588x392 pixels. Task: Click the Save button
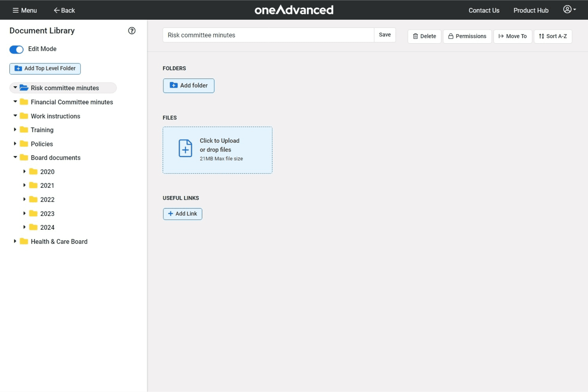385,35
